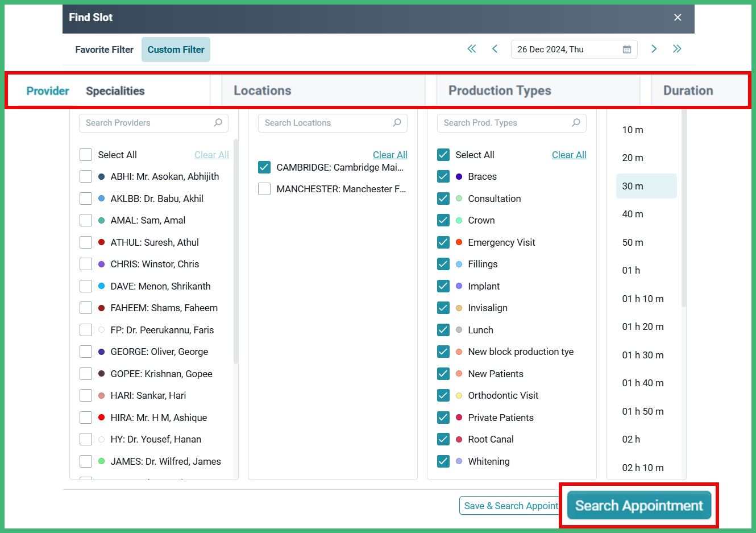Click the Search Providers magnifier icon

218,123
